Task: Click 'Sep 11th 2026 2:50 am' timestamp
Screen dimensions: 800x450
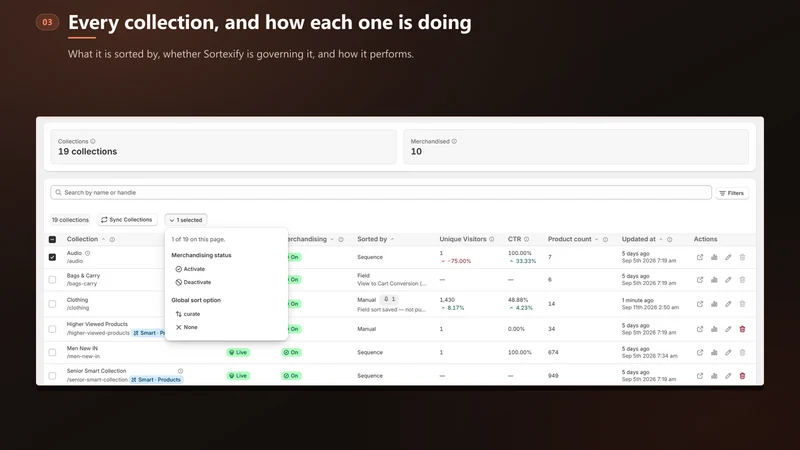Action: tap(650, 308)
